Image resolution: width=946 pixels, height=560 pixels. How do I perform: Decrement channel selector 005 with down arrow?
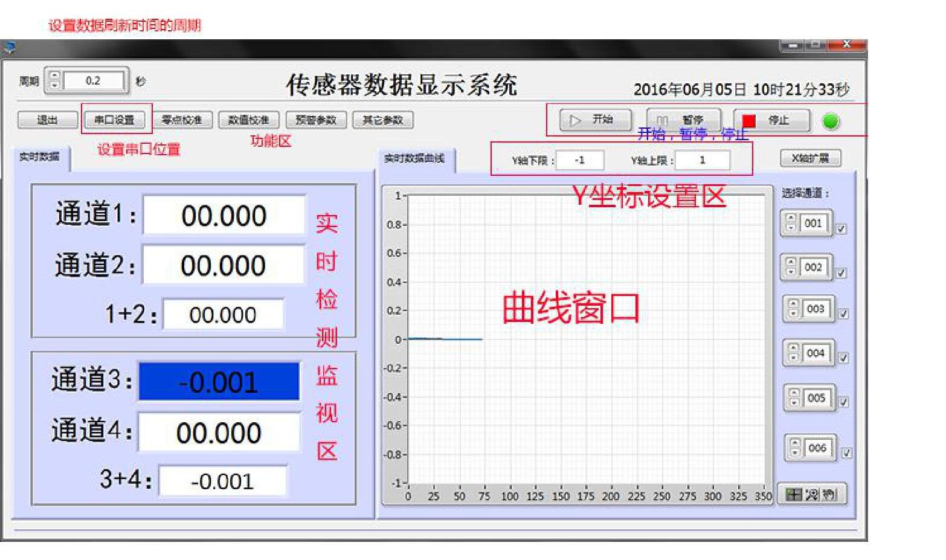(794, 402)
